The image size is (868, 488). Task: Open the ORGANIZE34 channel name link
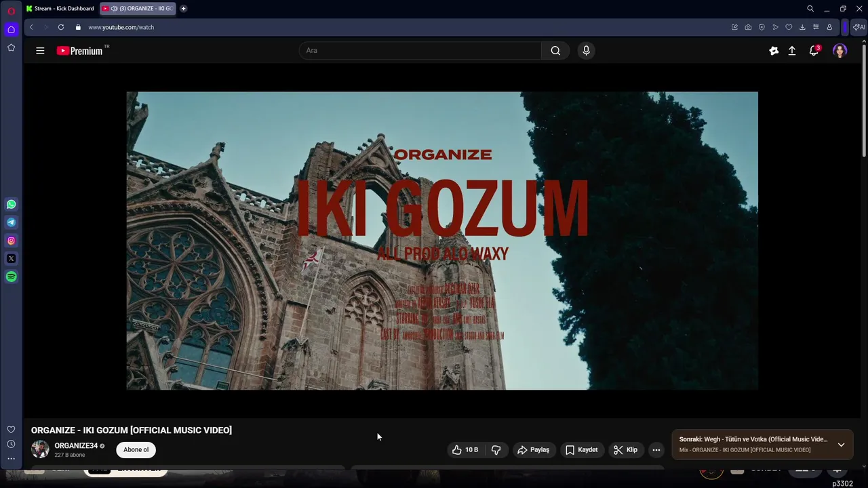pyautogui.click(x=76, y=446)
